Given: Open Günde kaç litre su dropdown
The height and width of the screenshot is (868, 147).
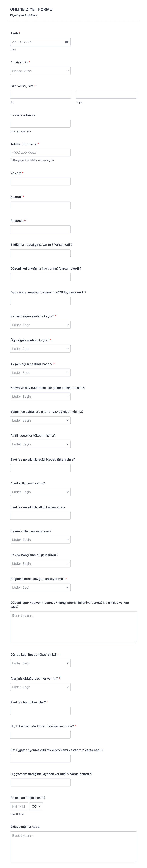Looking at the screenshot, I should (x=40, y=663).
